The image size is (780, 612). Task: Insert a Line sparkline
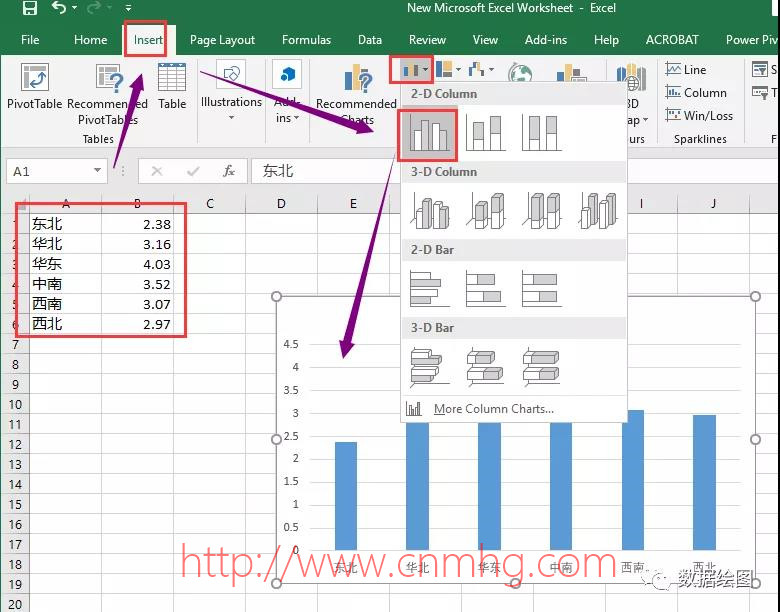(x=686, y=70)
